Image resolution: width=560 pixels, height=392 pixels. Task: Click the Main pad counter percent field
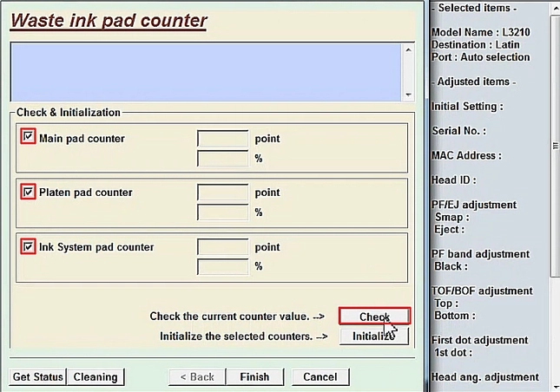point(222,158)
